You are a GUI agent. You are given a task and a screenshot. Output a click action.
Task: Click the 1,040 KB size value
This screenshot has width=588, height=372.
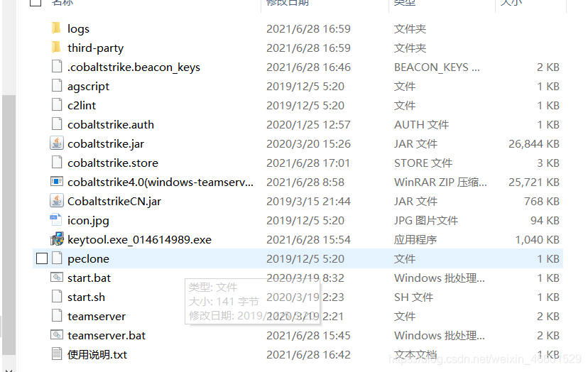(538, 240)
